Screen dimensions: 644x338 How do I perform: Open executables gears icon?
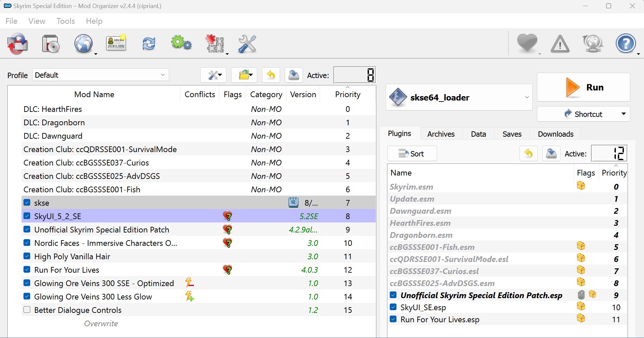(x=181, y=43)
